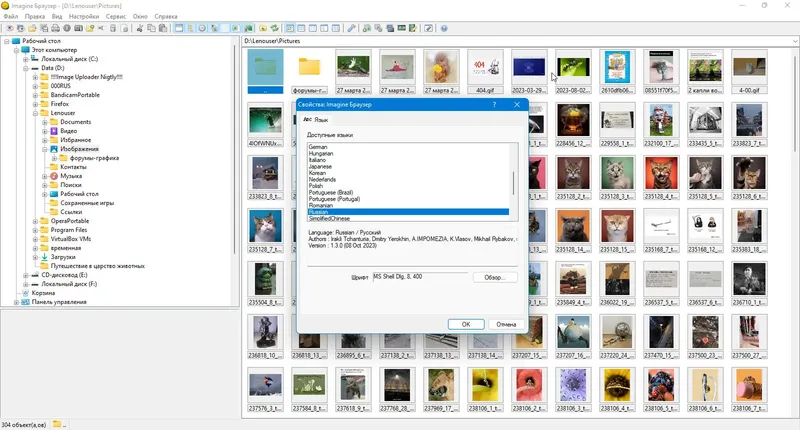Select the Загрузки folder in tree
The image size is (800, 430).
click(x=63, y=257)
